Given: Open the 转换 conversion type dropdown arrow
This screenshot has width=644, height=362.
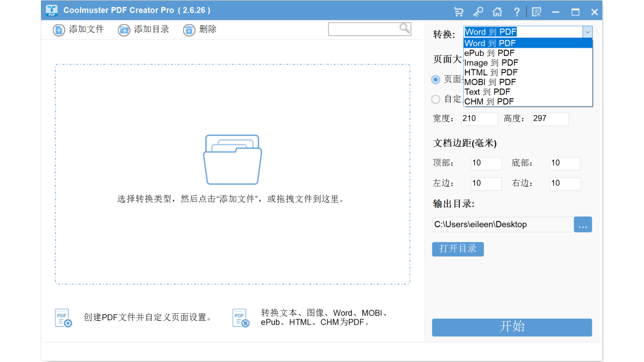Looking at the screenshot, I should pyautogui.click(x=587, y=32).
